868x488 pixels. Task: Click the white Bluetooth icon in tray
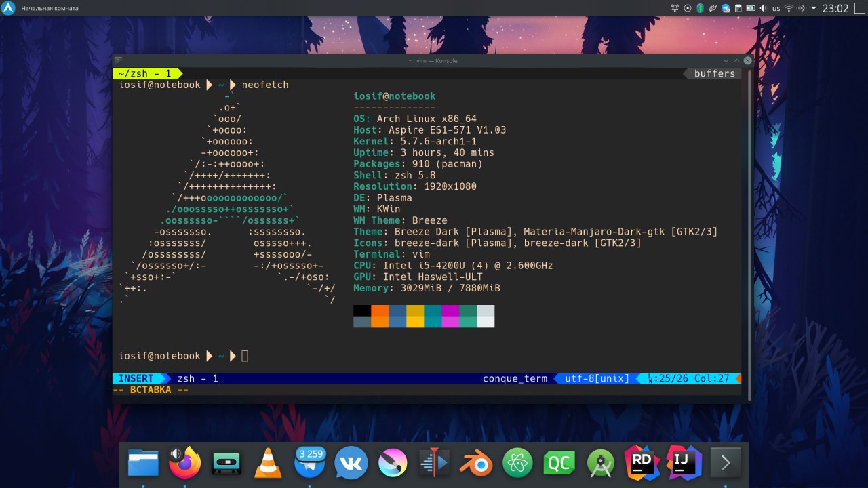[802, 8]
